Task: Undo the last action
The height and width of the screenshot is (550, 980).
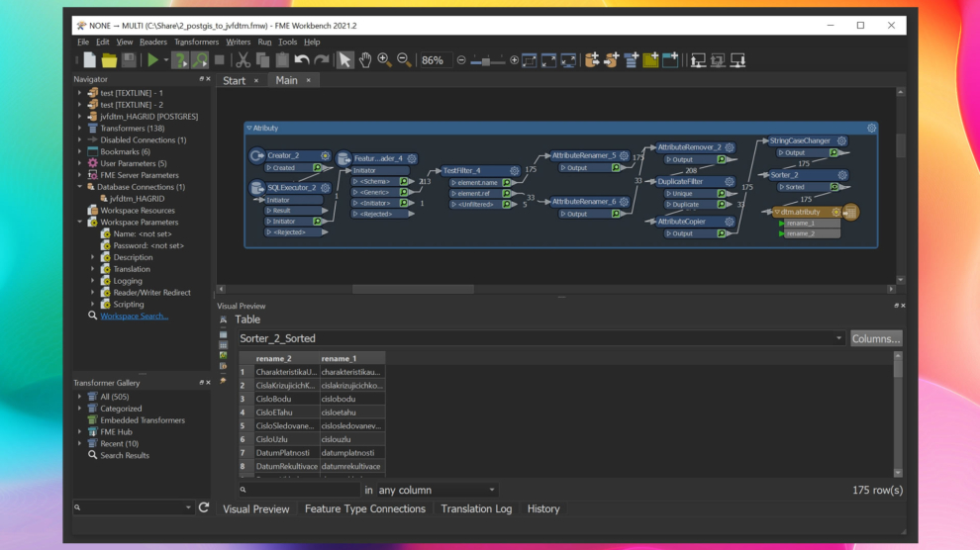Action: [302, 60]
